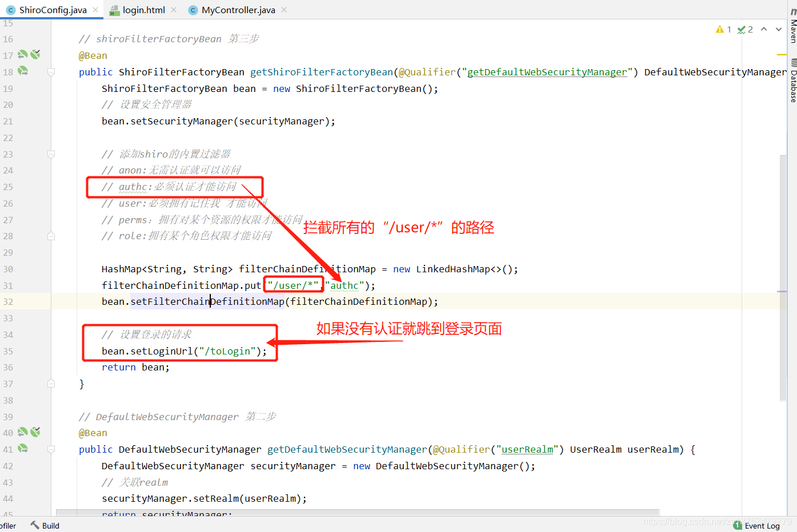Click the setLoginUrl method call
Viewport: 797px width, 532px height.
(x=162, y=351)
